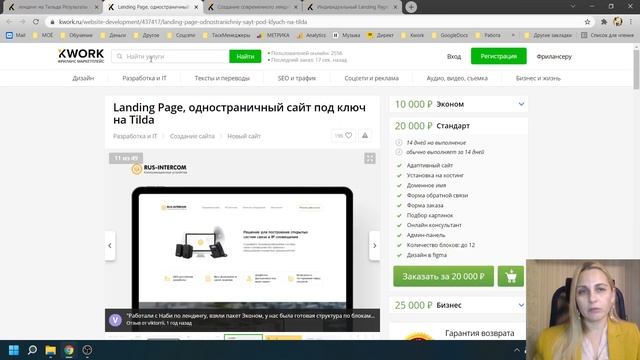The width and height of the screenshot is (640, 360).
Task: Show hidden system tray icons
Action: (x=517, y=350)
